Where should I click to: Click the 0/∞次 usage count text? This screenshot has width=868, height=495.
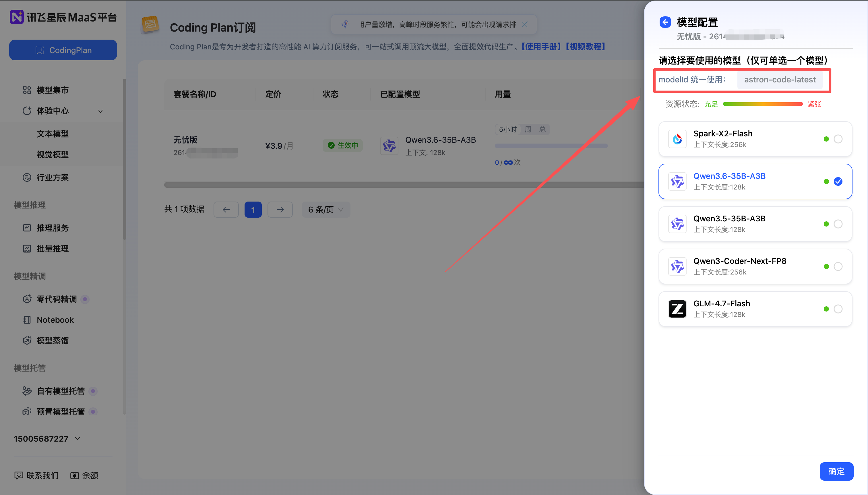(x=508, y=163)
